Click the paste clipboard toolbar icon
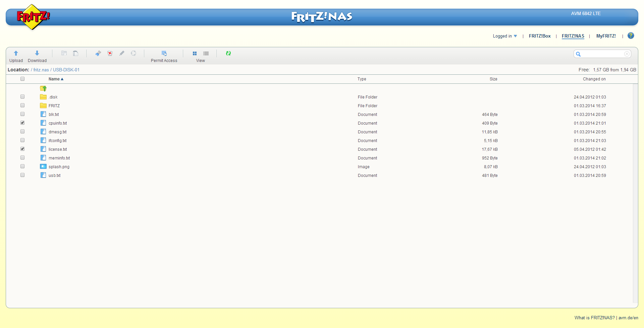This screenshot has width=644, height=328. [76, 53]
